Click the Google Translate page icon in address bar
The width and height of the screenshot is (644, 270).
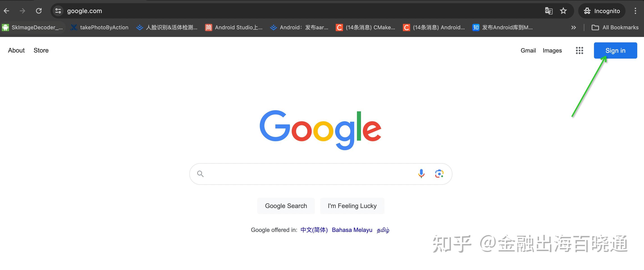549,11
